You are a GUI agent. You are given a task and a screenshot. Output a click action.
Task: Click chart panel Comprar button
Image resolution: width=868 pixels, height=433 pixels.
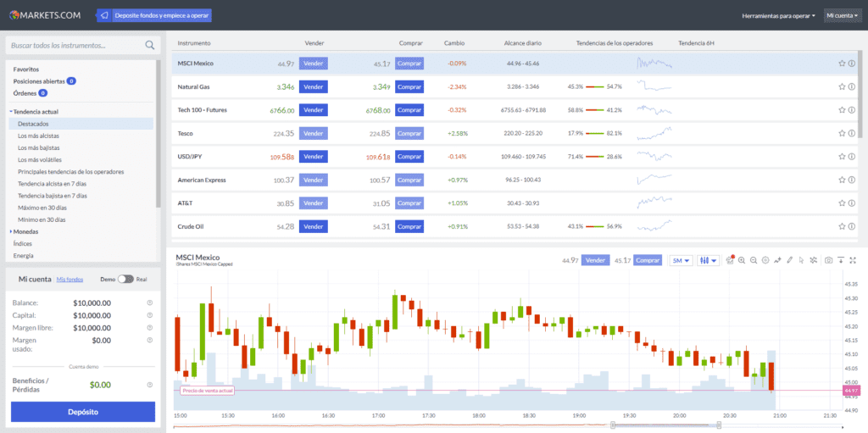(648, 260)
